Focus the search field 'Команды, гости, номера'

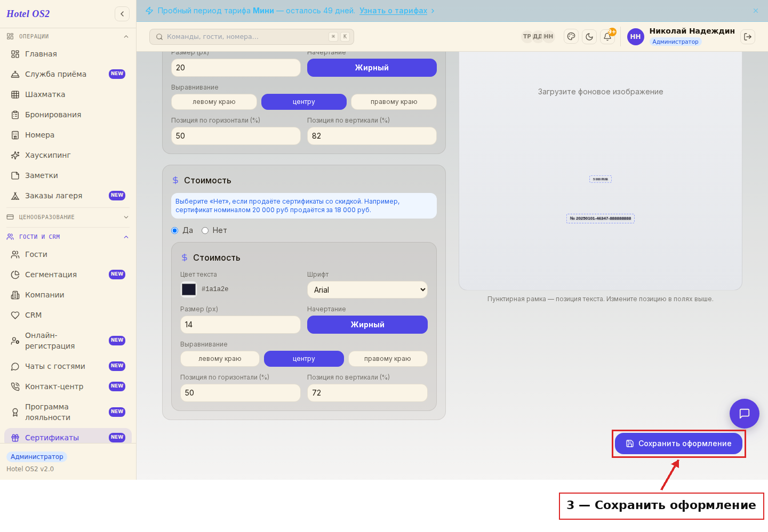pyautogui.click(x=252, y=37)
